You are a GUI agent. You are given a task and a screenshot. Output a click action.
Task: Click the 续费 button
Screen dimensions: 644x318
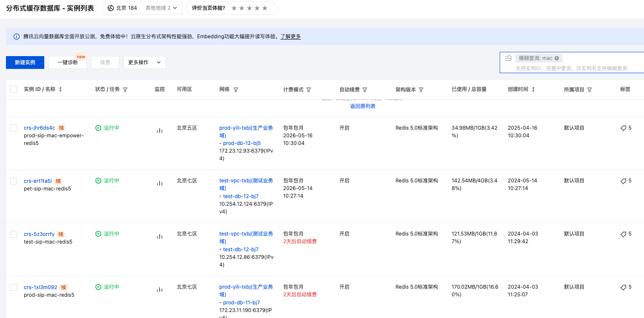coord(105,62)
